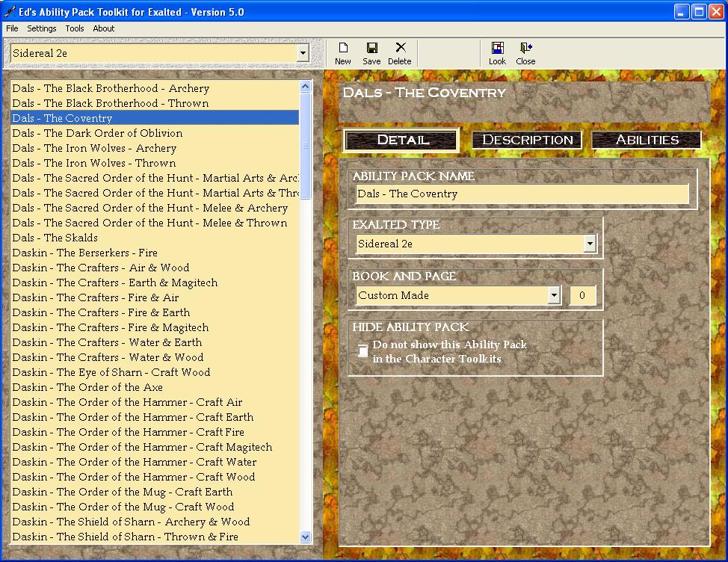Select Dals - The Skalds in list

tap(55, 238)
